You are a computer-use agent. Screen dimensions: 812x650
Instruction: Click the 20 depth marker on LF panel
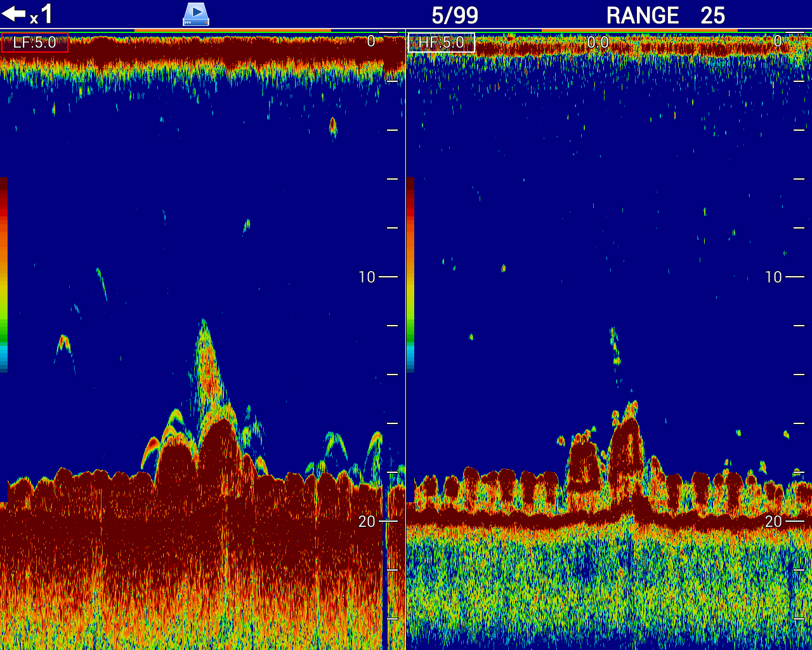click(x=367, y=521)
